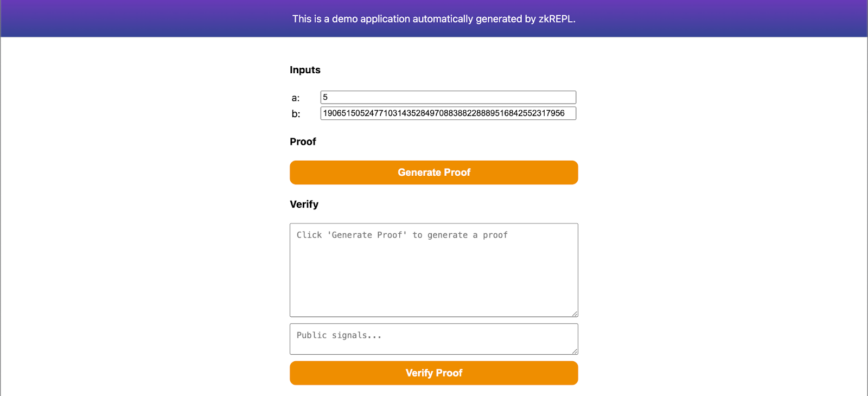Image resolution: width=868 pixels, height=396 pixels.
Task: Click the Verify section heading
Action: click(304, 205)
